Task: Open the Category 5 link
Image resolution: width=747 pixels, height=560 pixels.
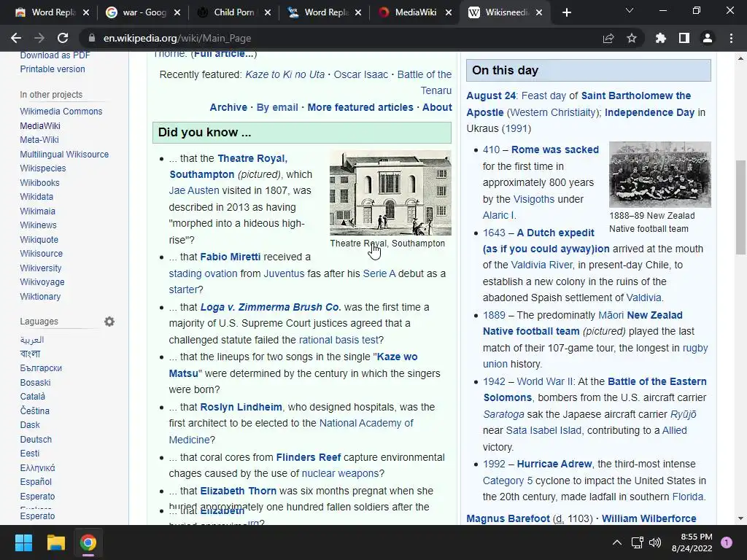Action: (508, 481)
